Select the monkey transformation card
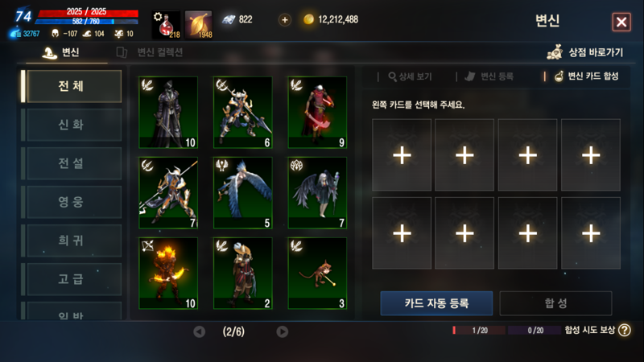Image resolution: width=644 pixels, height=362 pixels. (317, 274)
